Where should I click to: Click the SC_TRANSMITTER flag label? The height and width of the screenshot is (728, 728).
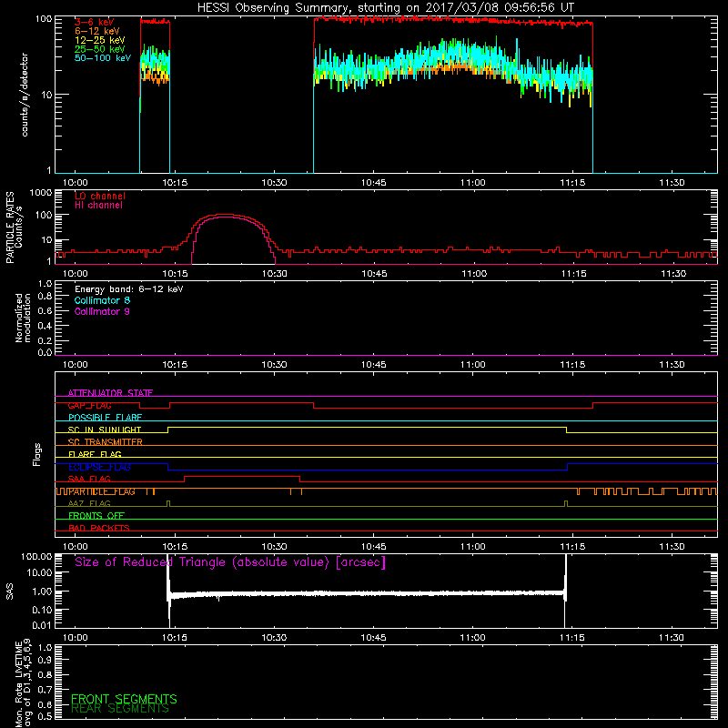[106, 442]
